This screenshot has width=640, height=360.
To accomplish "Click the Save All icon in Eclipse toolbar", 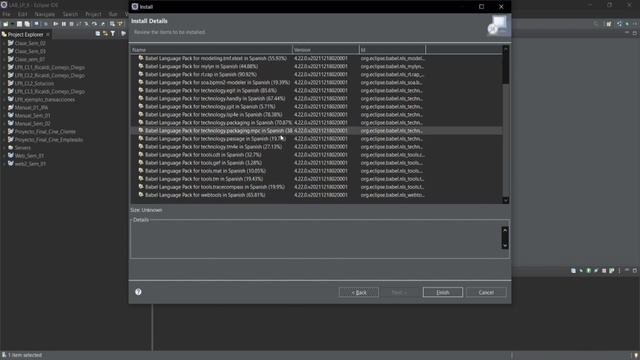I will coord(27,24).
